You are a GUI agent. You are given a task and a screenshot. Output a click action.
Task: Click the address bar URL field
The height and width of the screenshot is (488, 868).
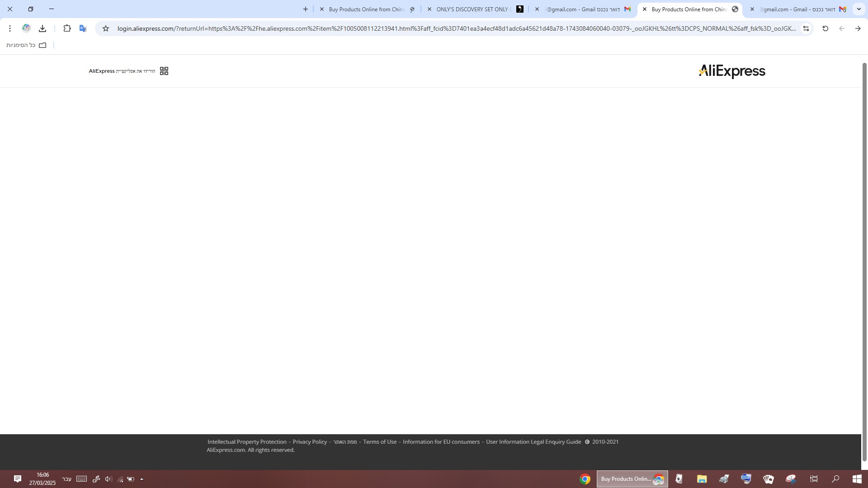452,28
